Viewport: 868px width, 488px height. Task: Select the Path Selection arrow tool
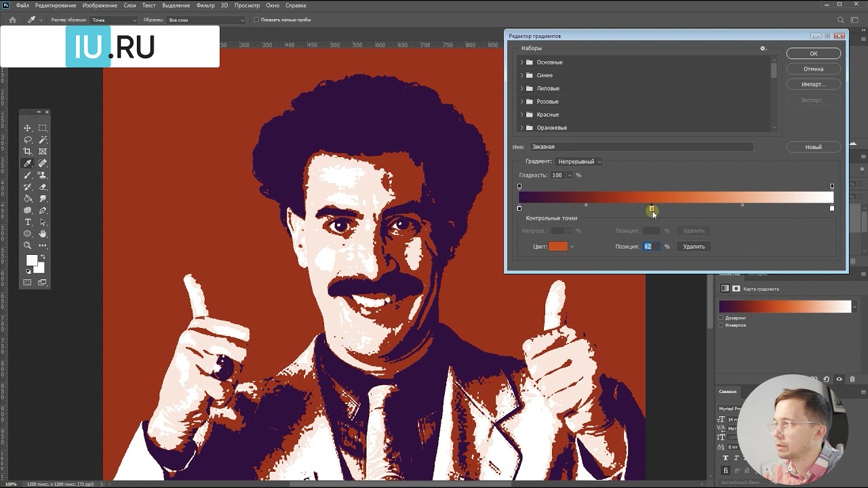click(x=43, y=222)
